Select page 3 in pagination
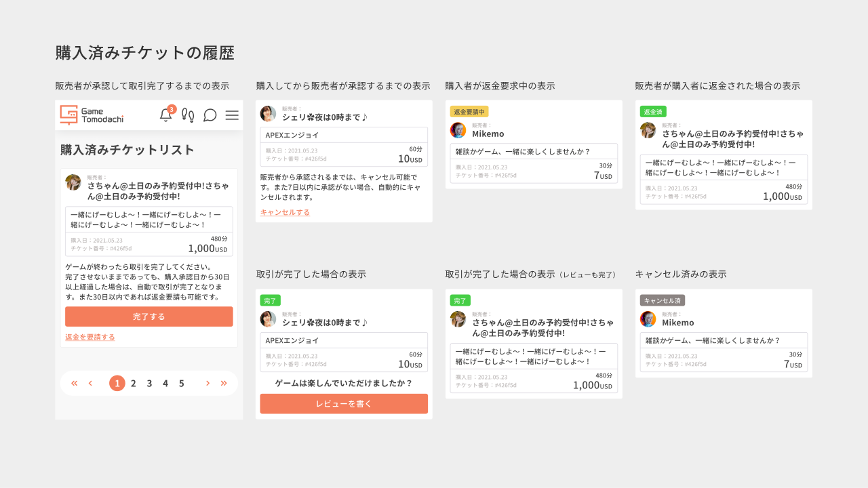The image size is (868, 488). [x=149, y=384]
